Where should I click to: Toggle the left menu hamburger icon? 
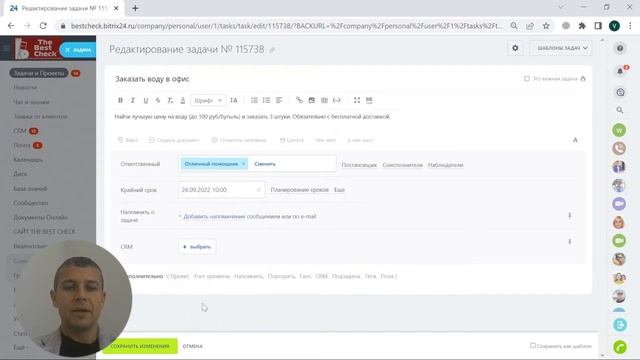(x=7, y=48)
